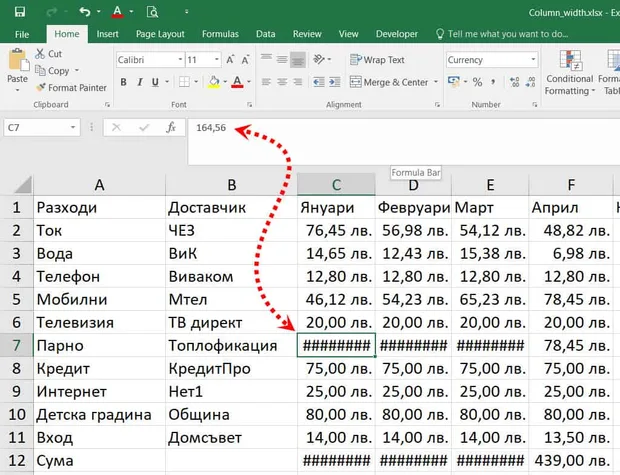Toggle Bottom Align

click(x=298, y=59)
